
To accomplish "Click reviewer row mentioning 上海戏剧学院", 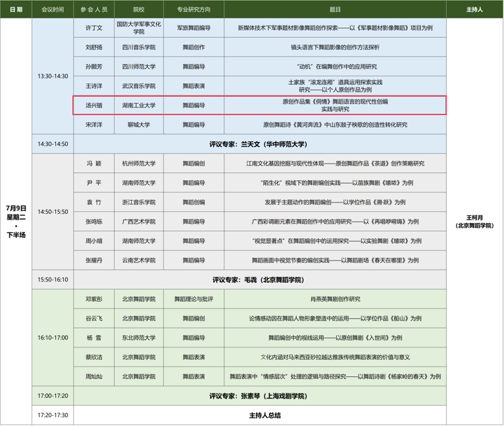I will click(x=260, y=396).
